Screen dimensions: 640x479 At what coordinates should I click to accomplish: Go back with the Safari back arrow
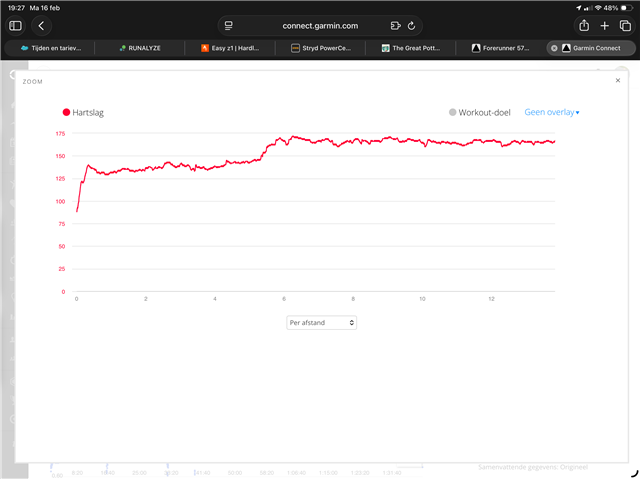(x=41, y=25)
